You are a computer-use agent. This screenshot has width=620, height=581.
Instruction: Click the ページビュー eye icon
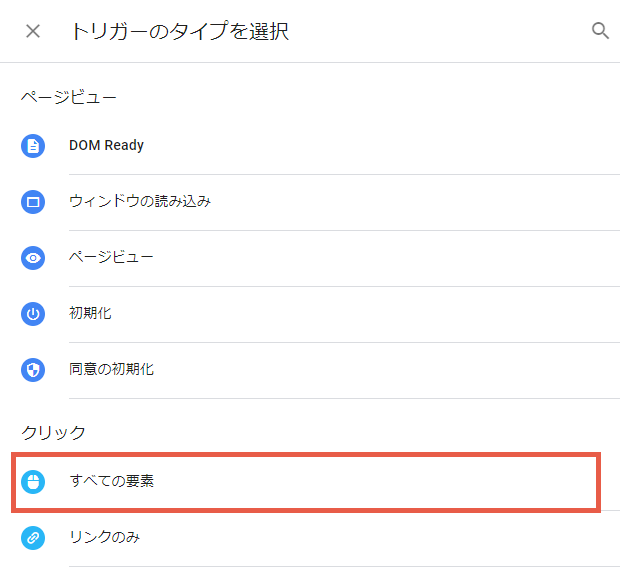pyautogui.click(x=33, y=258)
